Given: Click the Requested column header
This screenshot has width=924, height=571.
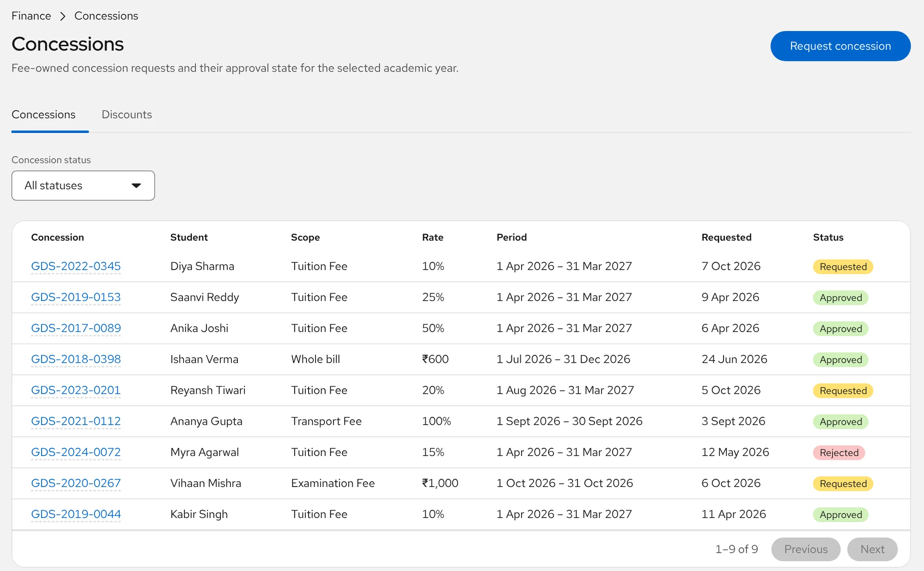Looking at the screenshot, I should click(x=726, y=237).
